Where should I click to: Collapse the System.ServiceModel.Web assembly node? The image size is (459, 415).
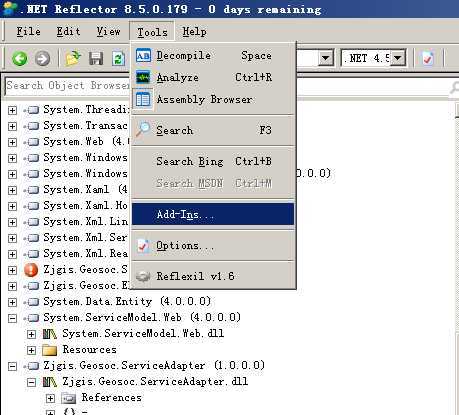click(x=12, y=318)
